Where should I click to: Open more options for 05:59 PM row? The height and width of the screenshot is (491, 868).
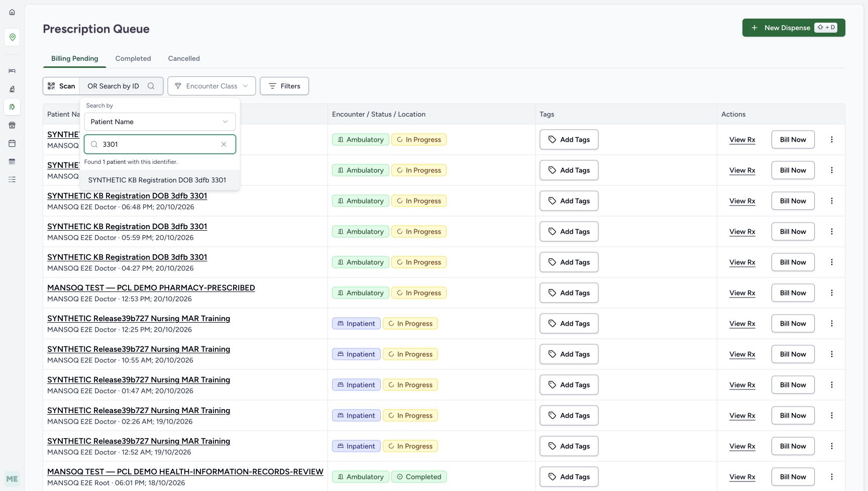832,232
